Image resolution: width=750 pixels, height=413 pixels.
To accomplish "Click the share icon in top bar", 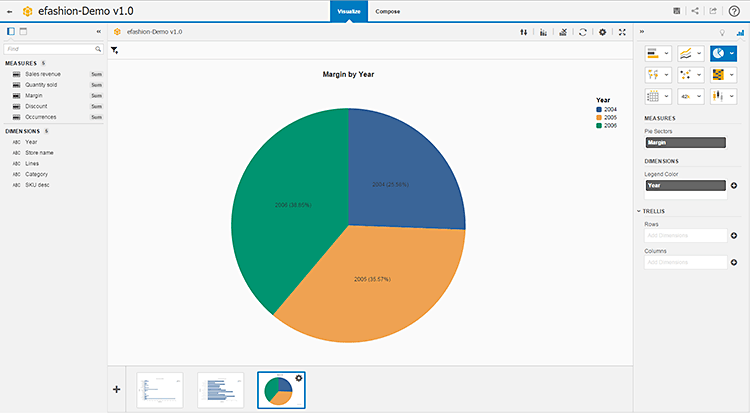I will (695, 11).
